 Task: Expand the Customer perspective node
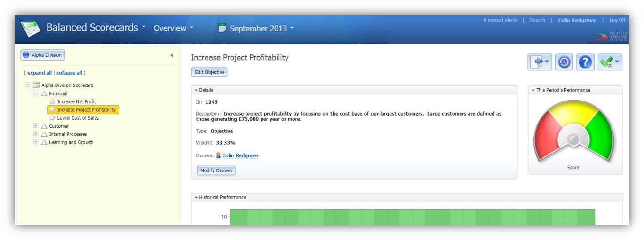coord(36,126)
